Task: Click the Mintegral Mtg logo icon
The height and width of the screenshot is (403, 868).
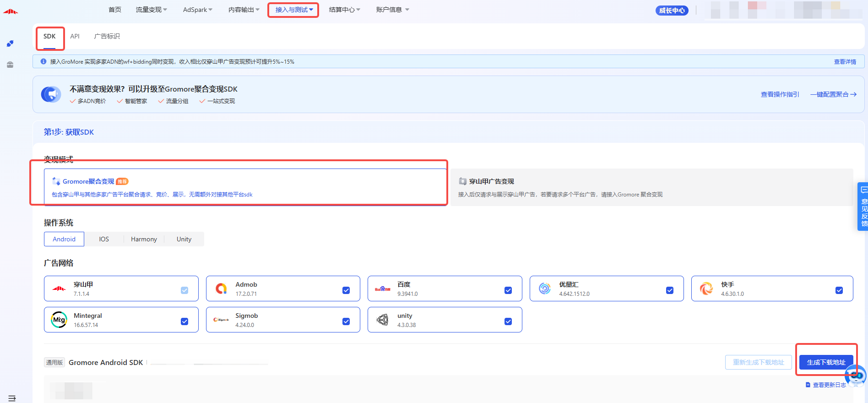Action: point(59,320)
